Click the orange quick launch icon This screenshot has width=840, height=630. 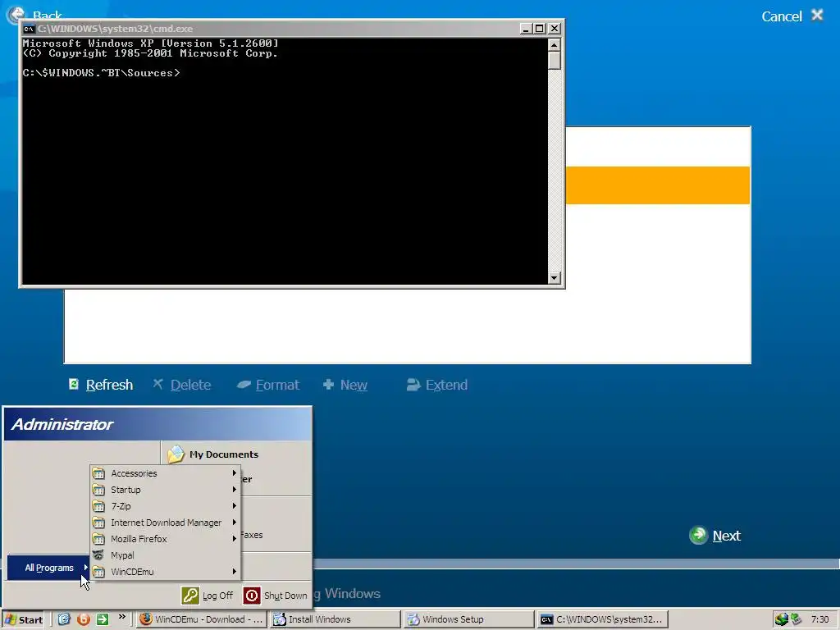(x=84, y=619)
